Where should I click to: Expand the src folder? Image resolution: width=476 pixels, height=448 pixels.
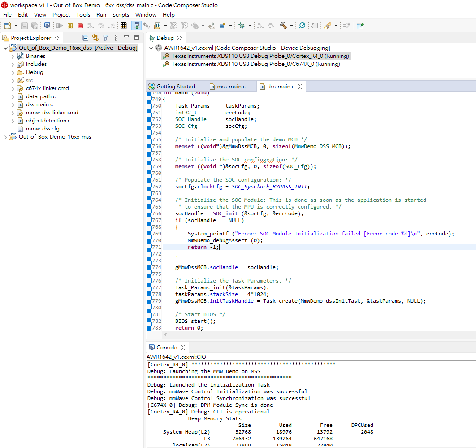pos(13,80)
